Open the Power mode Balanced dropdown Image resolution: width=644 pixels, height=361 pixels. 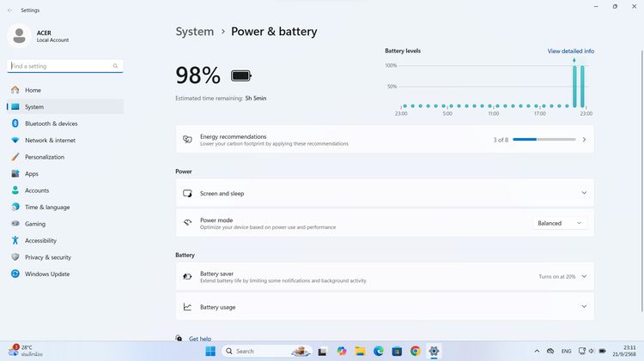(x=559, y=223)
